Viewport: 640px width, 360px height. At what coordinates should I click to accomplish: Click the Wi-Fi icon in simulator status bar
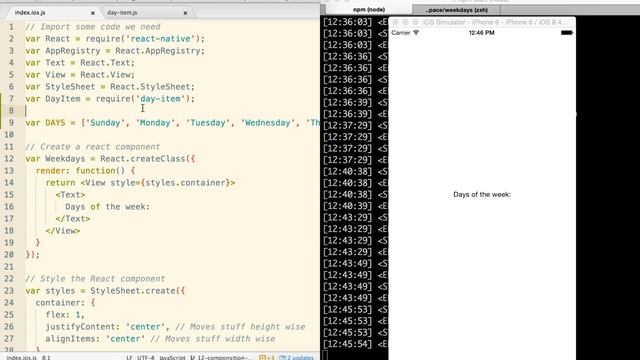coord(416,33)
